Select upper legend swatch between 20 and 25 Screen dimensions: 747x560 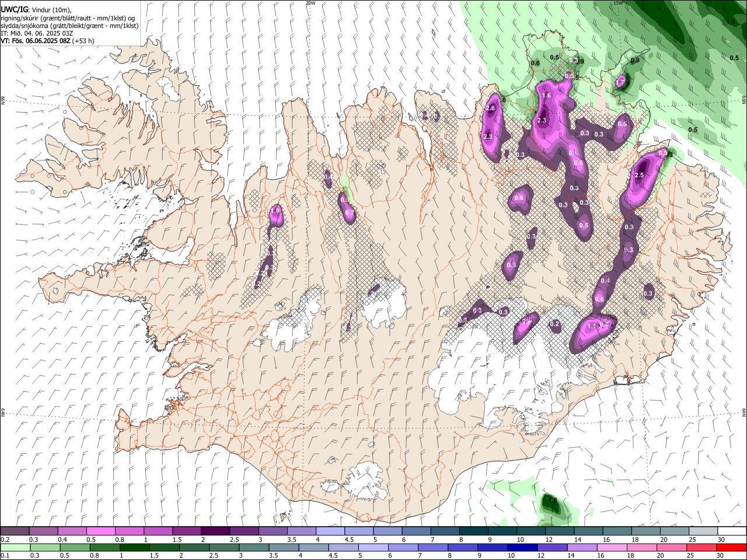[x=674, y=531]
